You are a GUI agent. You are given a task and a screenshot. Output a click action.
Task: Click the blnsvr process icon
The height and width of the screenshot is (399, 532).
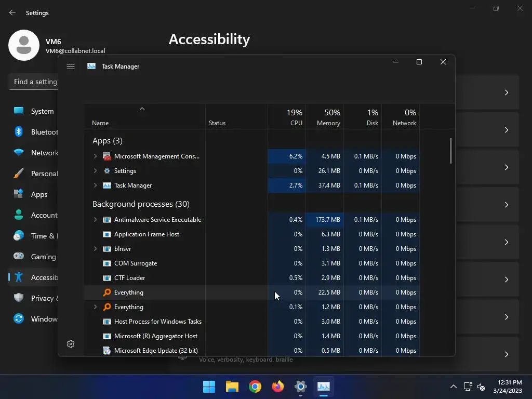pyautogui.click(x=107, y=249)
